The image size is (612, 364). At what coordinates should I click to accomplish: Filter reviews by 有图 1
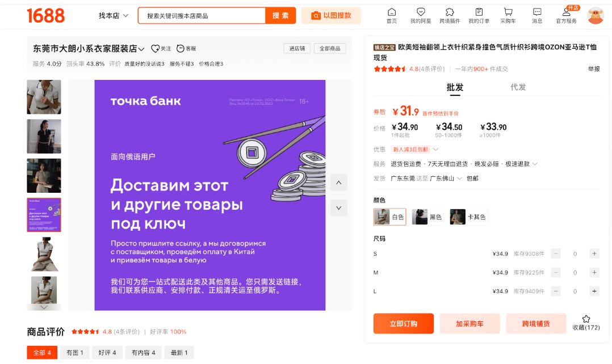point(74,352)
